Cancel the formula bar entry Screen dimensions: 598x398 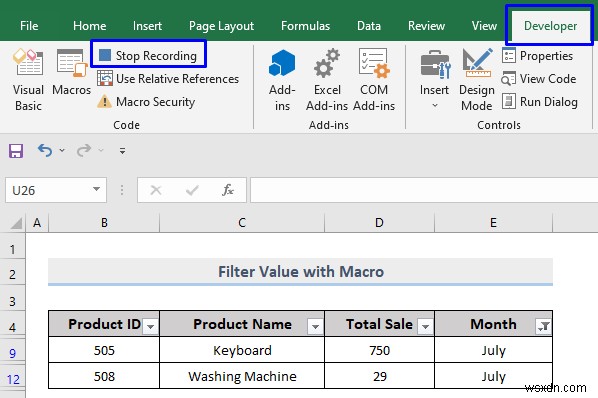click(x=156, y=190)
